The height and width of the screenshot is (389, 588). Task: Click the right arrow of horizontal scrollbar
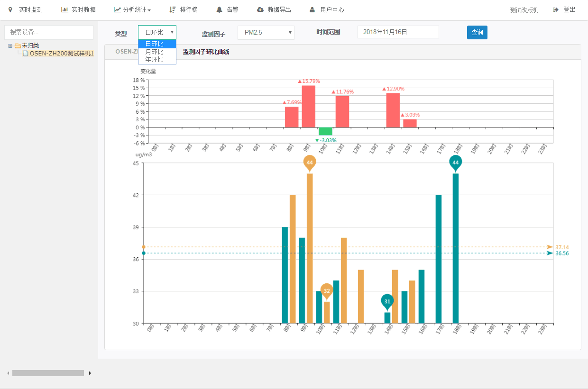tap(90, 373)
